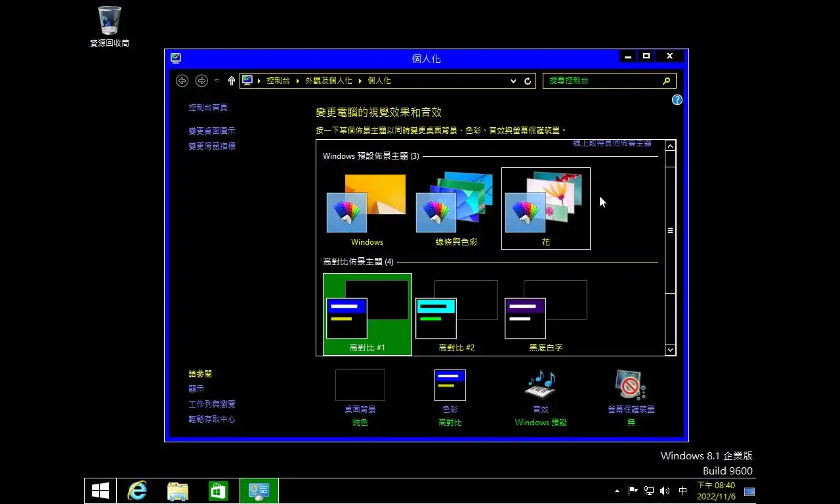The height and width of the screenshot is (504, 840).
Task: Open the recent locations dropdown arrow
Action: click(217, 81)
